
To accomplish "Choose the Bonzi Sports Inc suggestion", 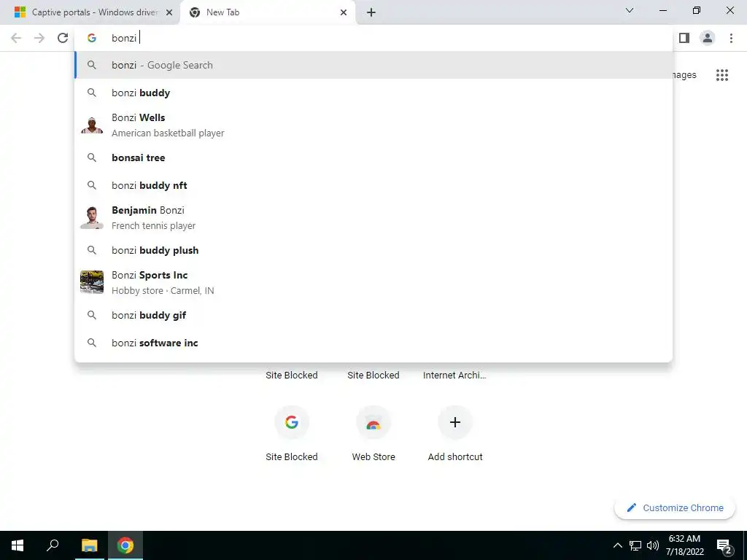I will 373,283.
